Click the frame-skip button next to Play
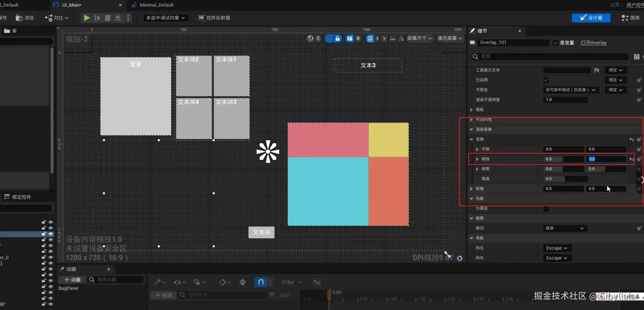This screenshot has height=310, width=644. [97, 18]
